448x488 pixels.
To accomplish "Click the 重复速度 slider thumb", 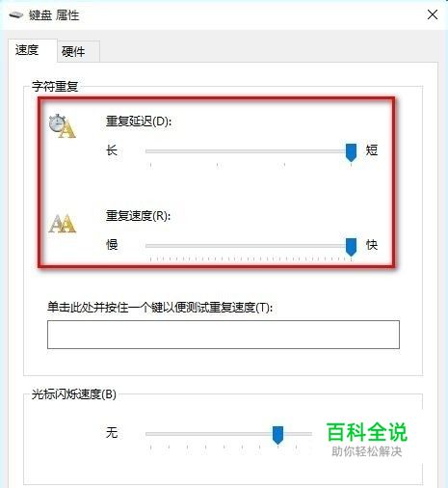I will [351, 247].
